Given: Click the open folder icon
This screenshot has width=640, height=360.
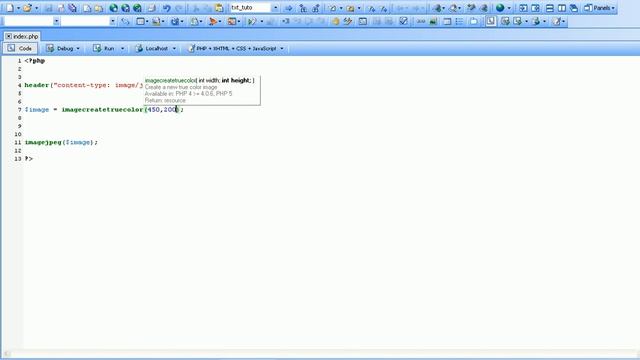Looking at the screenshot, I should click(x=27, y=8).
